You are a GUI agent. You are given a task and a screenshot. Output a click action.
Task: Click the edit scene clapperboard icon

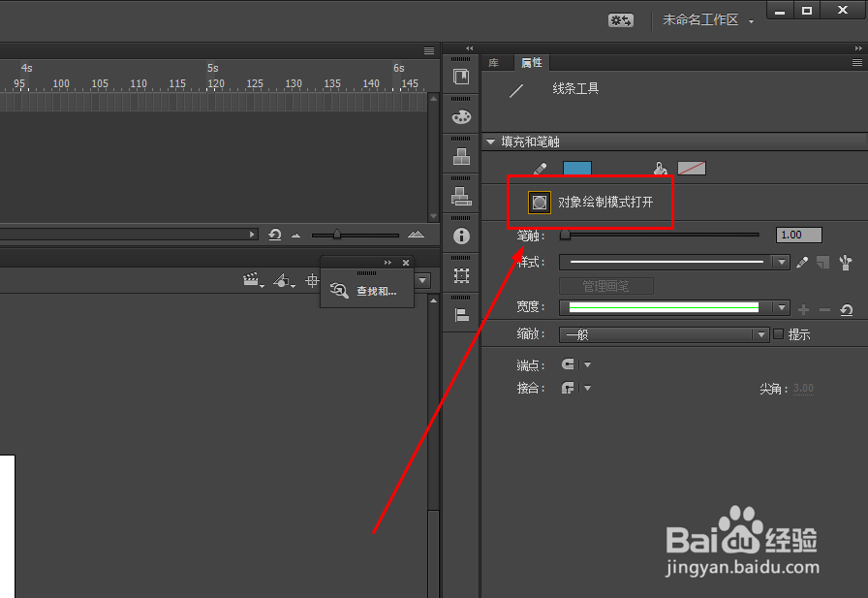click(x=253, y=281)
